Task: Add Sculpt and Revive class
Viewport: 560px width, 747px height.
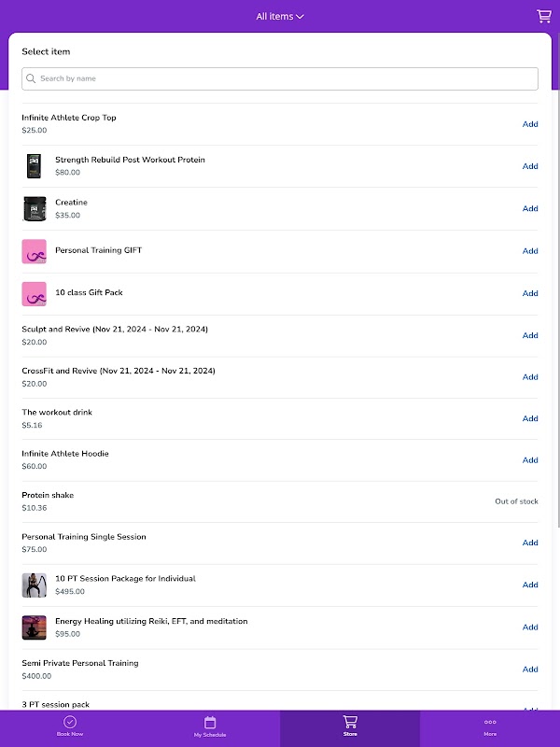Action: tap(530, 335)
